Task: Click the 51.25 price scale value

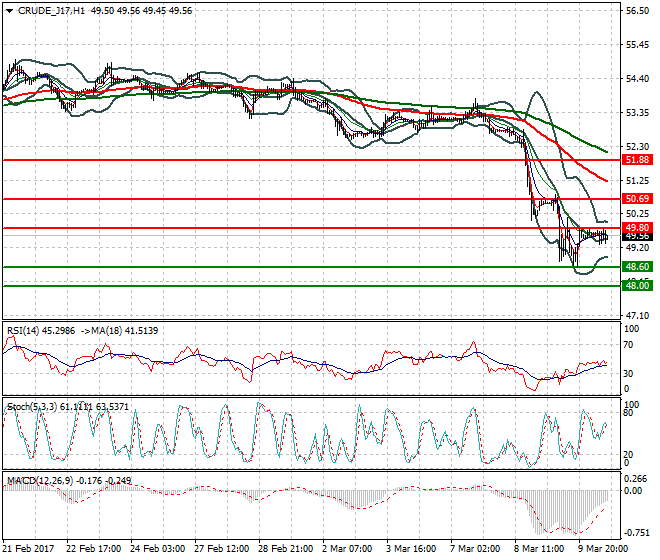Action: click(637, 181)
